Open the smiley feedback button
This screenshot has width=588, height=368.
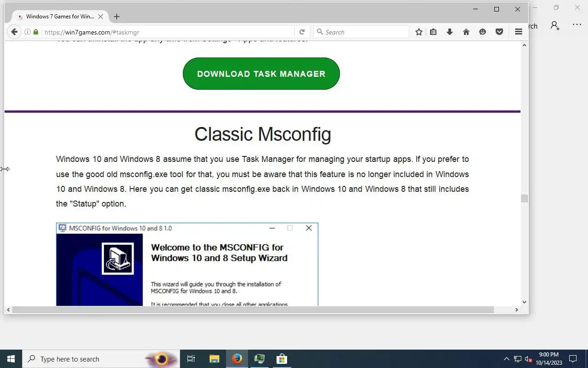pos(482,32)
